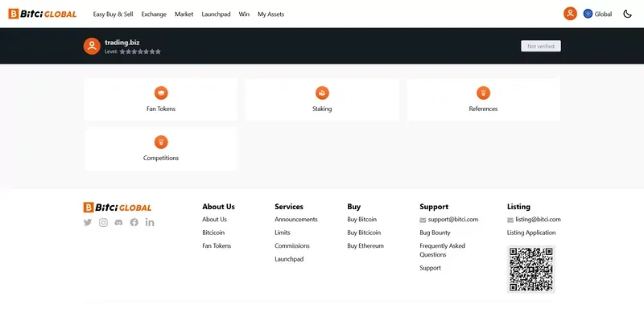Open the Bitcicoin footer link
The image size is (644, 313).
click(213, 233)
